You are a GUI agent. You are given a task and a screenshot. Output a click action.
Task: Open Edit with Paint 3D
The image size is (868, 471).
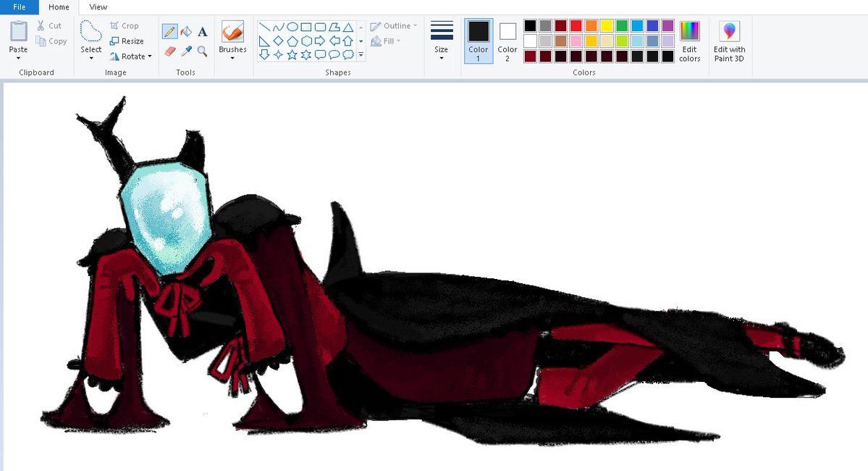pos(729,41)
